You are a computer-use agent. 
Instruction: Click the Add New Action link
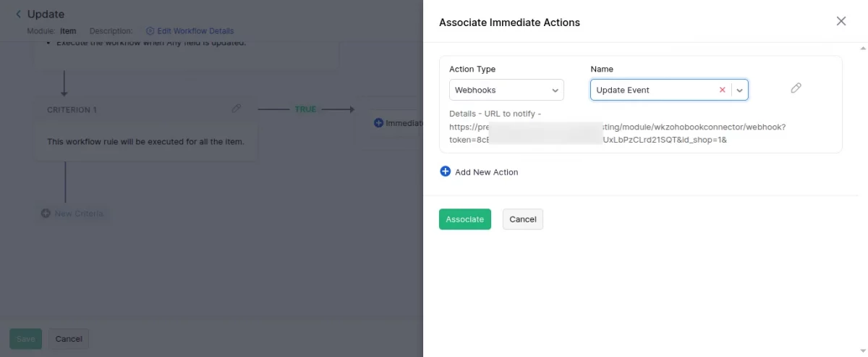[x=486, y=172]
